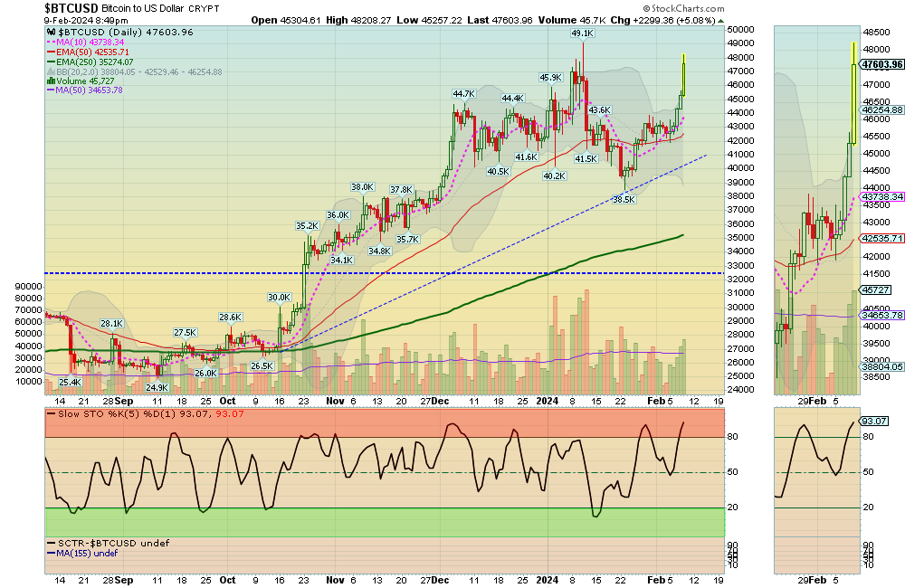Click the red line marker beside EMA(50)
This screenshot has height=588, width=905.
pyautogui.click(x=51, y=52)
